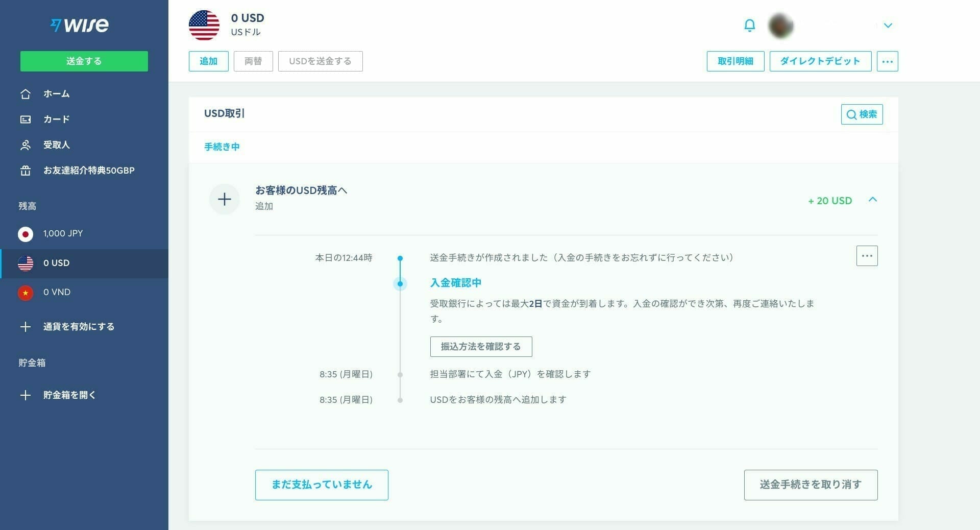Click the 検索 search button
Screen dimensions: 980x530
(x=862, y=114)
